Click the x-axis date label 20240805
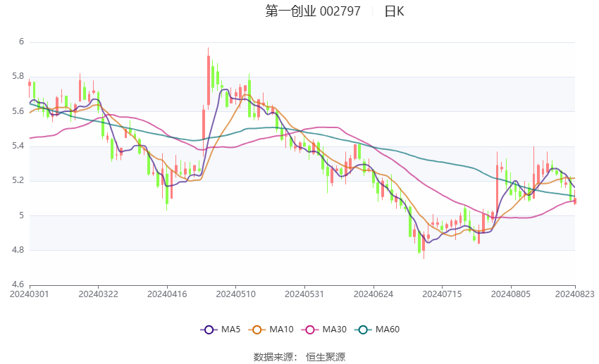This screenshot has width=599, height=364. tap(511, 294)
